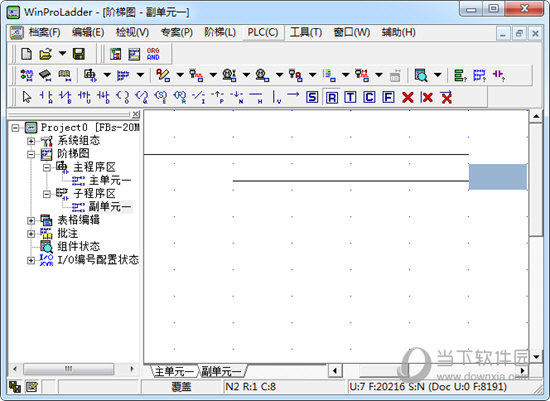Collapse the 阶梯图 tree node

pos(31,154)
